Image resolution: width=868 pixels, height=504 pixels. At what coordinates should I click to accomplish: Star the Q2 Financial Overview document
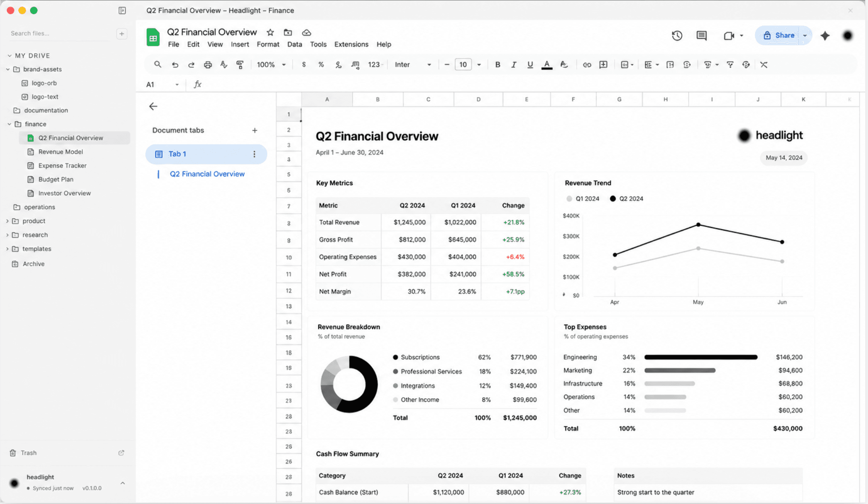270,32
